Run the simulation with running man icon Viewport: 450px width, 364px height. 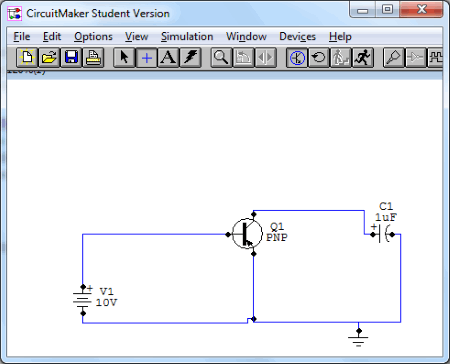click(x=363, y=58)
